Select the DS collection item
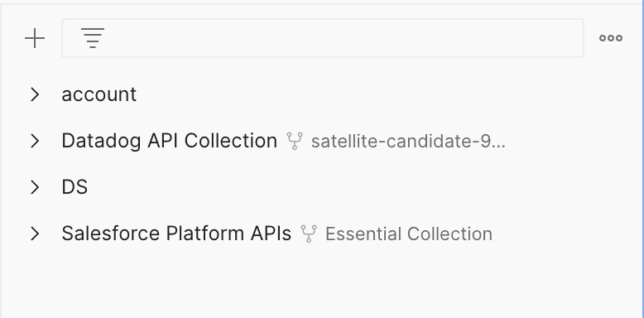The height and width of the screenshot is (318, 644). [x=74, y=187]
